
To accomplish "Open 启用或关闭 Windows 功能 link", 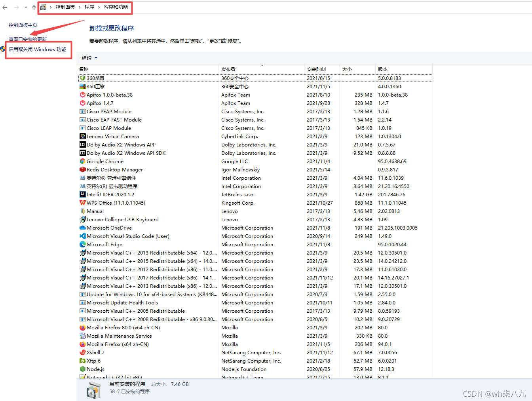I will coord(38,49).
